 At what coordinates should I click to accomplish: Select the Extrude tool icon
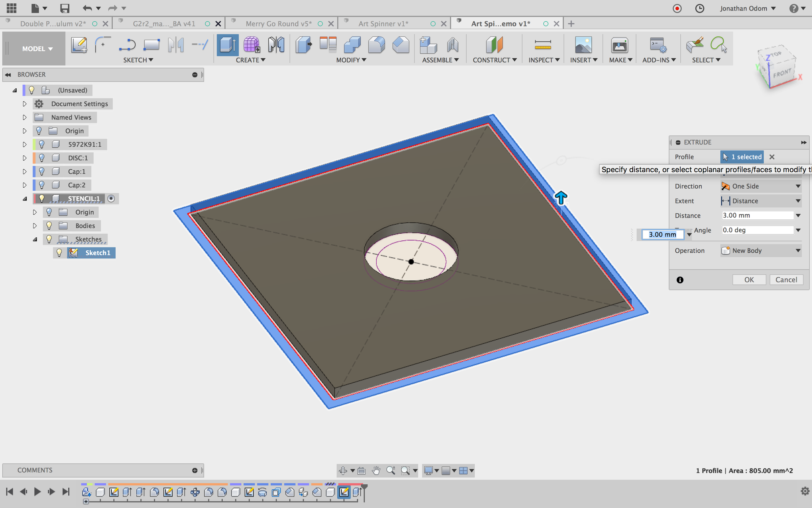227,45
